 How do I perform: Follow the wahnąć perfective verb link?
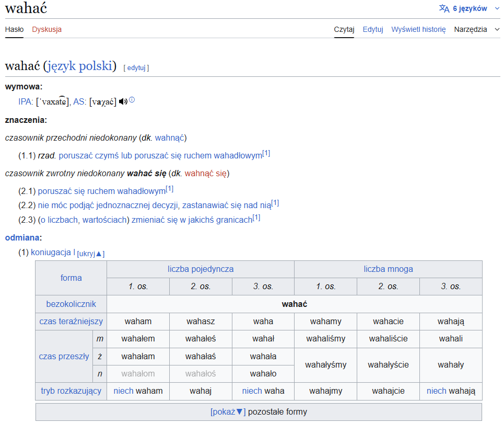[x=169, y=138]
